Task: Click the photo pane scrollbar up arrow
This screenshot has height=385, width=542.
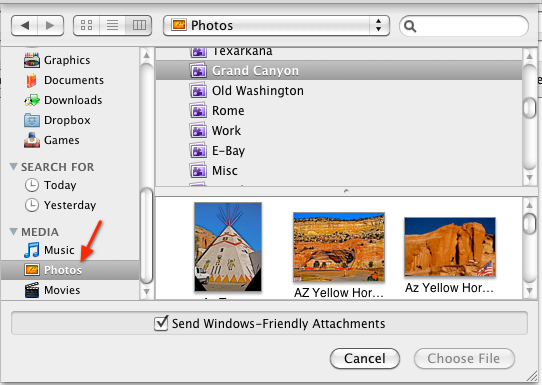Action: (x=529, y=205)
